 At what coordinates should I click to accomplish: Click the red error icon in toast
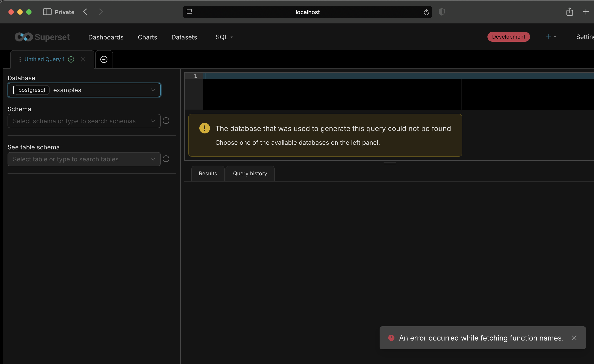[391, 338]
